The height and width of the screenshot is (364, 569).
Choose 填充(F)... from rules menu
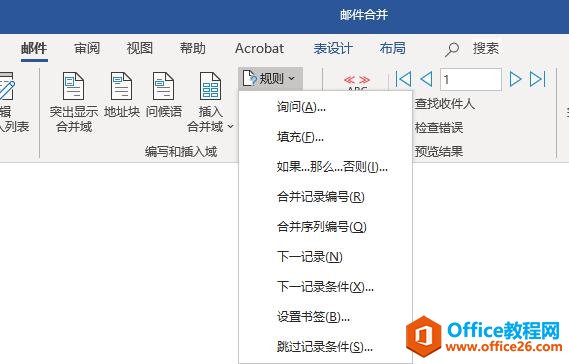[x=326, y=137]
